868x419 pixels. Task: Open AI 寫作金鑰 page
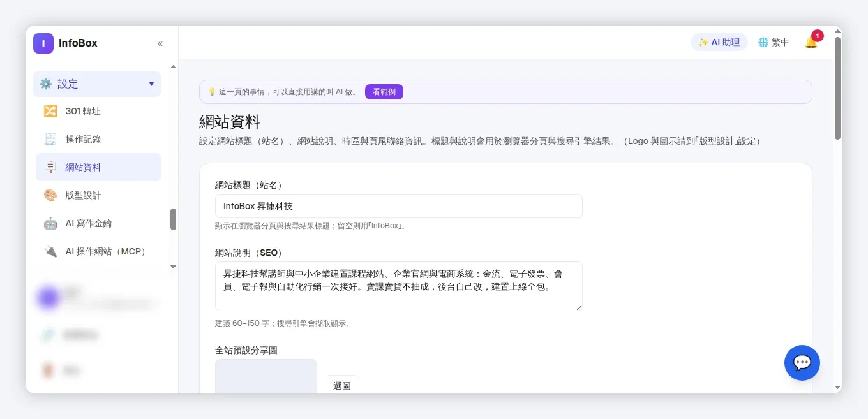pos(98,223)
